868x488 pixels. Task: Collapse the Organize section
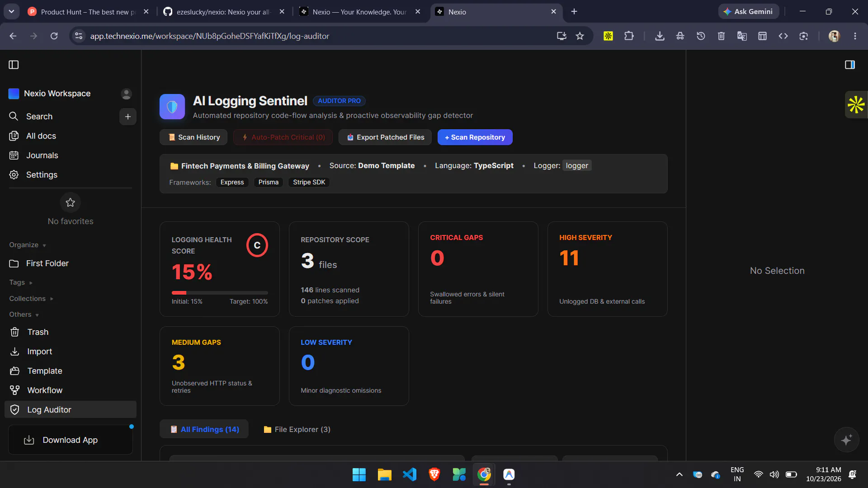(x=28, y=245)
